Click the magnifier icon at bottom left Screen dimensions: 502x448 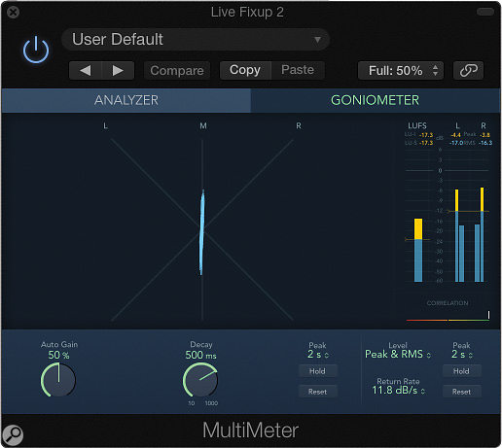point(13,434)
